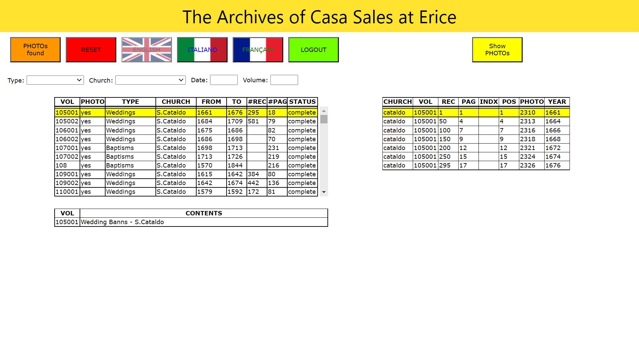This screenshot has width=639, height=364.
Task: Reset filters with the red RESET button
Action: 91,50
